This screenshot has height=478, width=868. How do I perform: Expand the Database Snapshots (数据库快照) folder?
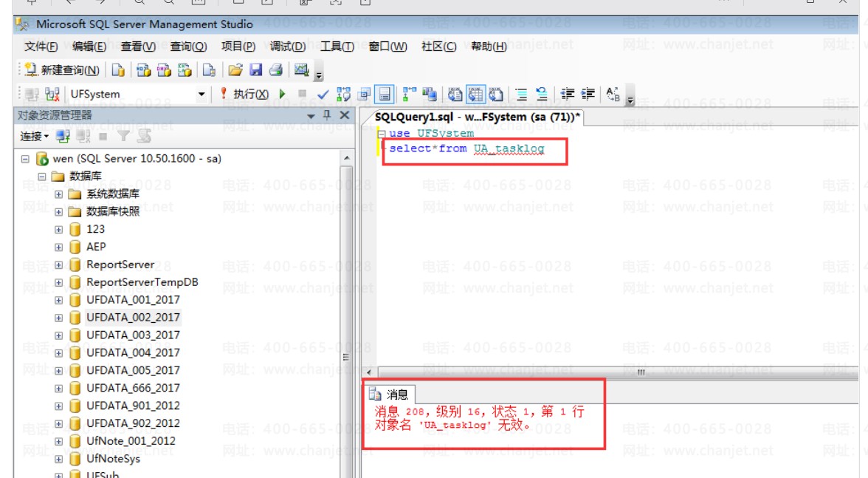tap(59, 212)
